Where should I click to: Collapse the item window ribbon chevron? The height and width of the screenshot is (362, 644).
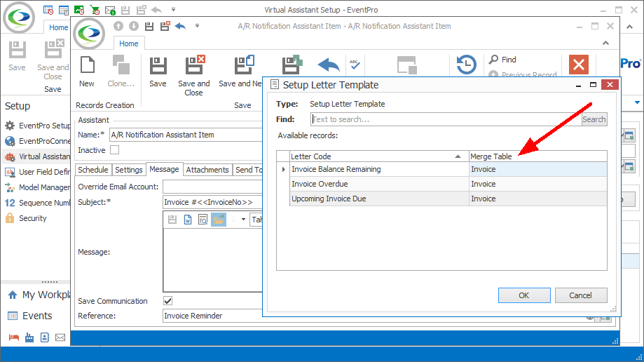coord(605,43)
